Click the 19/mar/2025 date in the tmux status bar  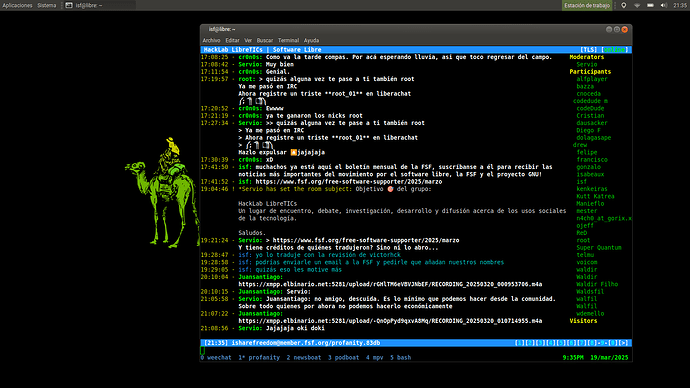609,358
